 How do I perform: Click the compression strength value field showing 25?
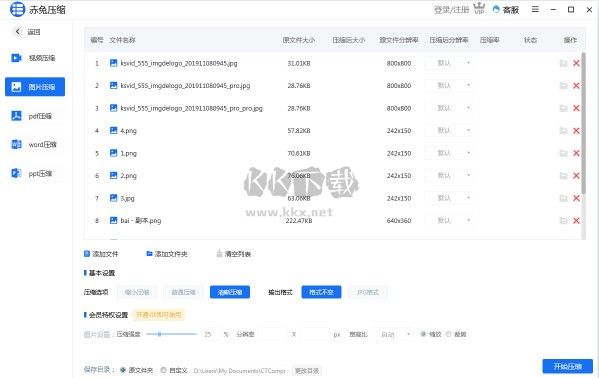(208, 334)
